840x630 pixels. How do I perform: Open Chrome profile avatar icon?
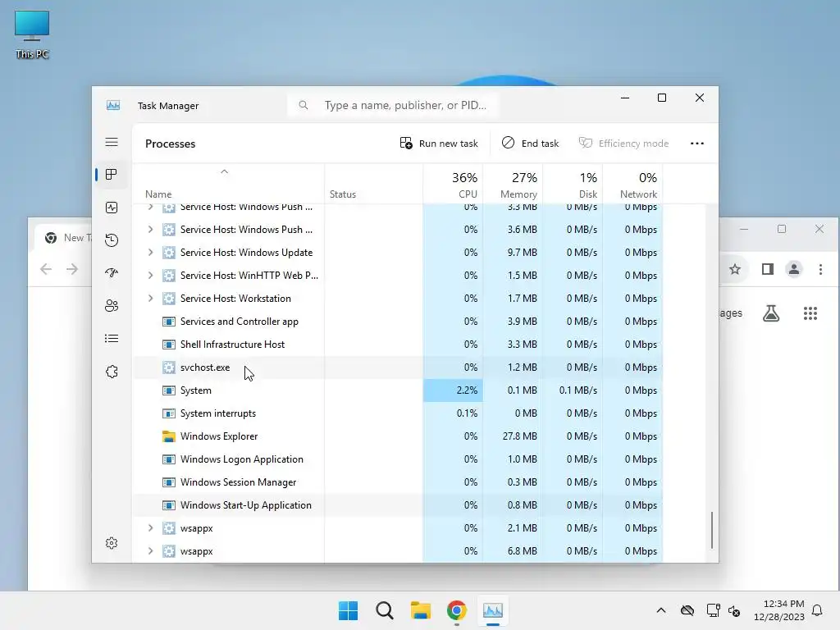tap(794, 269)
